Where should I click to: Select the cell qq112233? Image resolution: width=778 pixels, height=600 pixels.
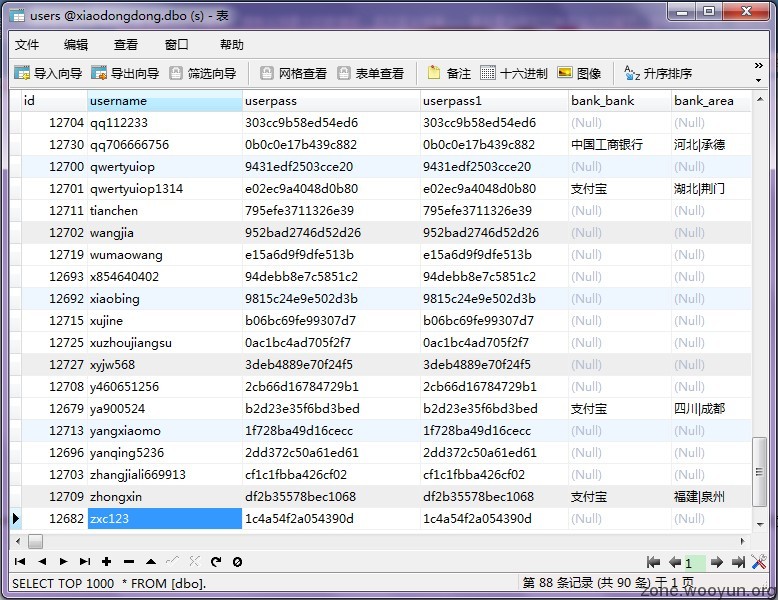(165, 123)
